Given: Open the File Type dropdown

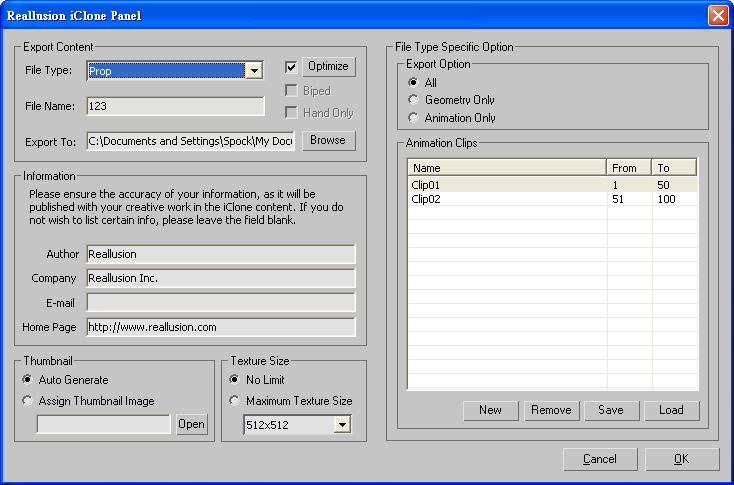Looking at the screenshot, I should [254, 71].
